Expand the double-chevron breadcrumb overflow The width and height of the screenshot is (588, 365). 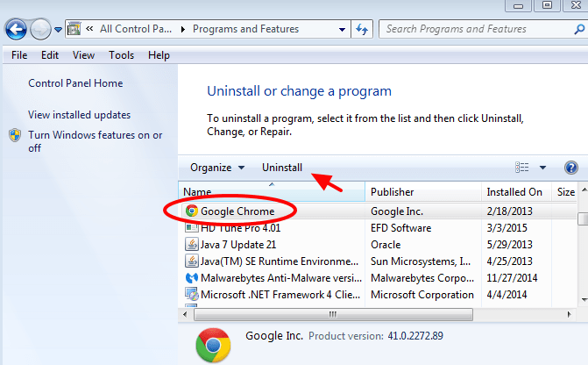[x=89, y=29]
